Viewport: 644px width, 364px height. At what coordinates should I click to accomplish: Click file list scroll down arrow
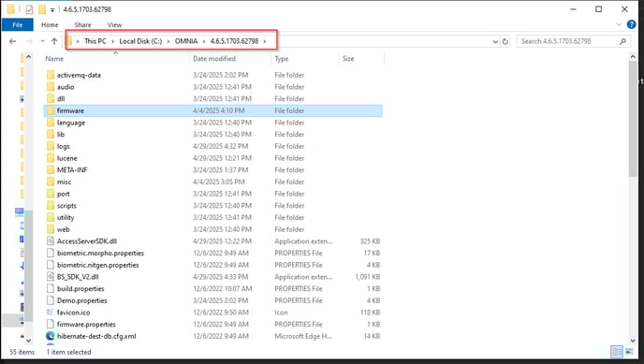click(x=633, y=341)
